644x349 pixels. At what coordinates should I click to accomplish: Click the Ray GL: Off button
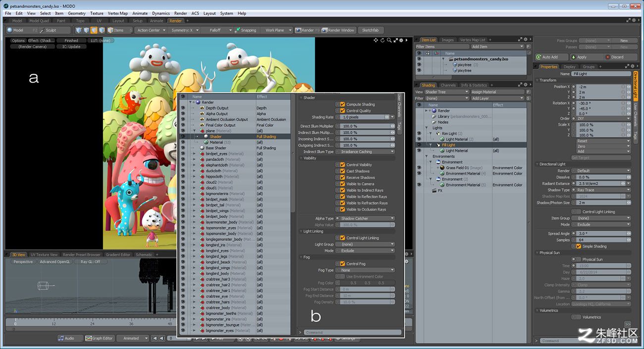pos(91,262)
